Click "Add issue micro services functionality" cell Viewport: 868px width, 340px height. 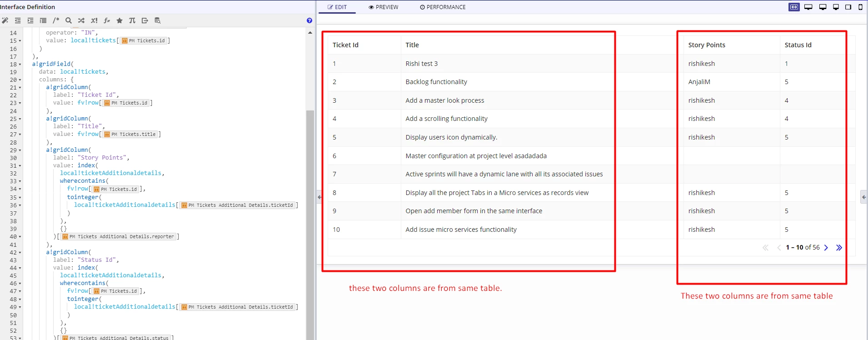pyautogui.click(x=461, y=230)
